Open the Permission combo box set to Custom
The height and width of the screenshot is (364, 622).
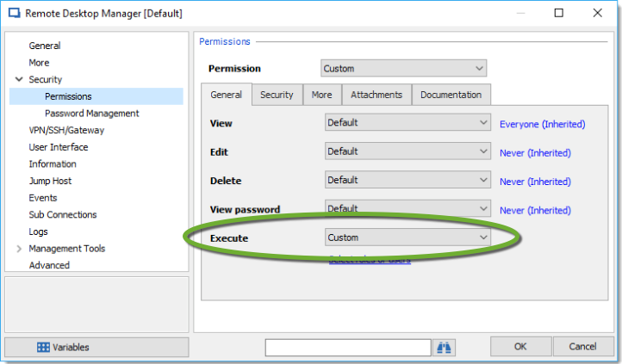(403, 69)
